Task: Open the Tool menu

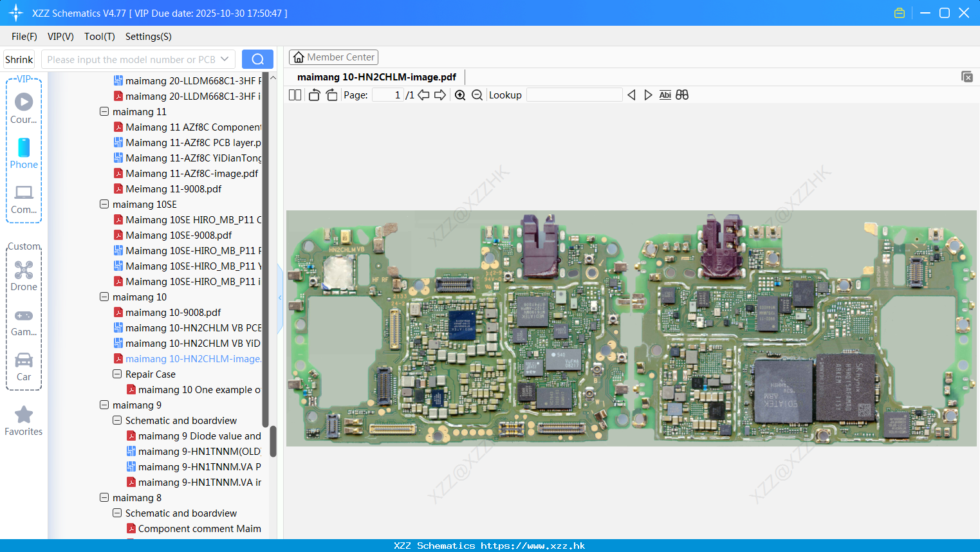Action: click(100, 37)
